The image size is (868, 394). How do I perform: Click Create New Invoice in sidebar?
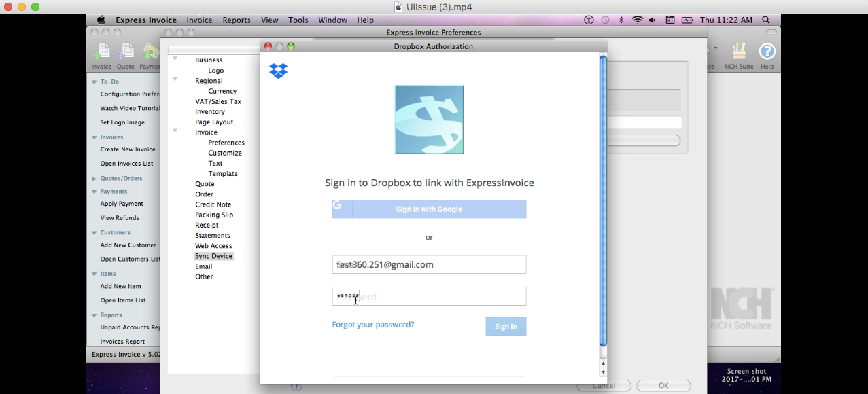128,149
